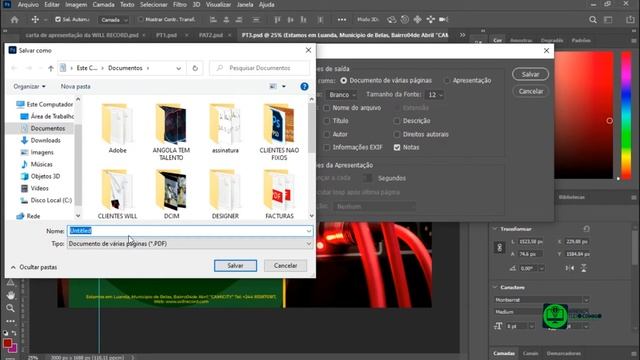Open the Camada dropdown in options bar
Image resolution: width=640 pixels, height=360 pixels.
pos(114,20)
